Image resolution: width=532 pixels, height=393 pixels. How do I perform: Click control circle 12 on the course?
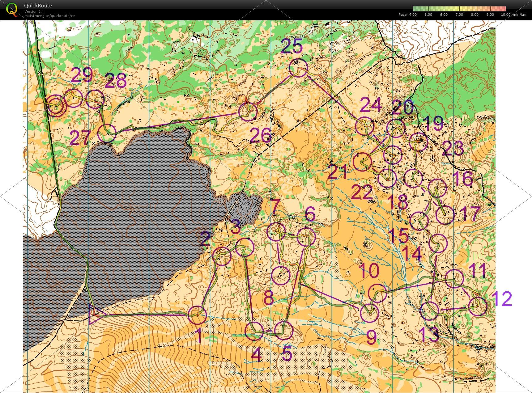click(x=478, y=306)
